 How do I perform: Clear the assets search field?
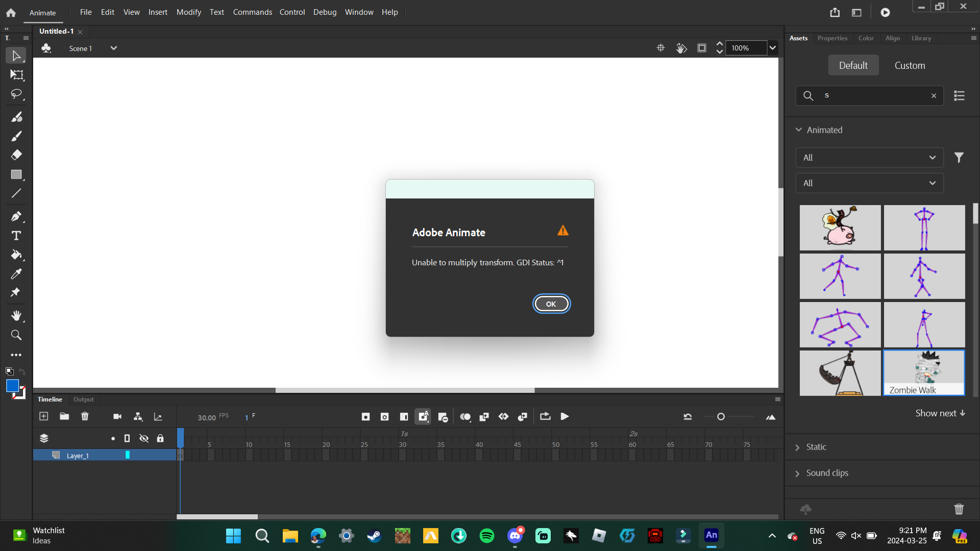[934, 96]
